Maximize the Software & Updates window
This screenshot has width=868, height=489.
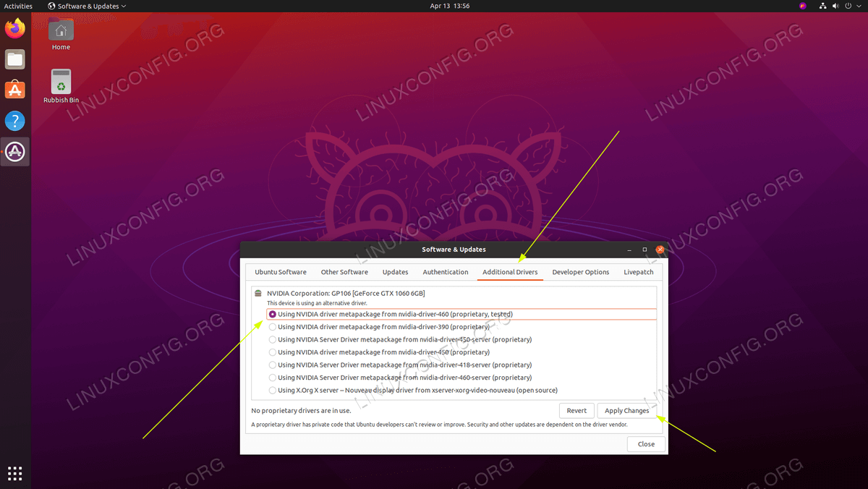pos(644,250)
